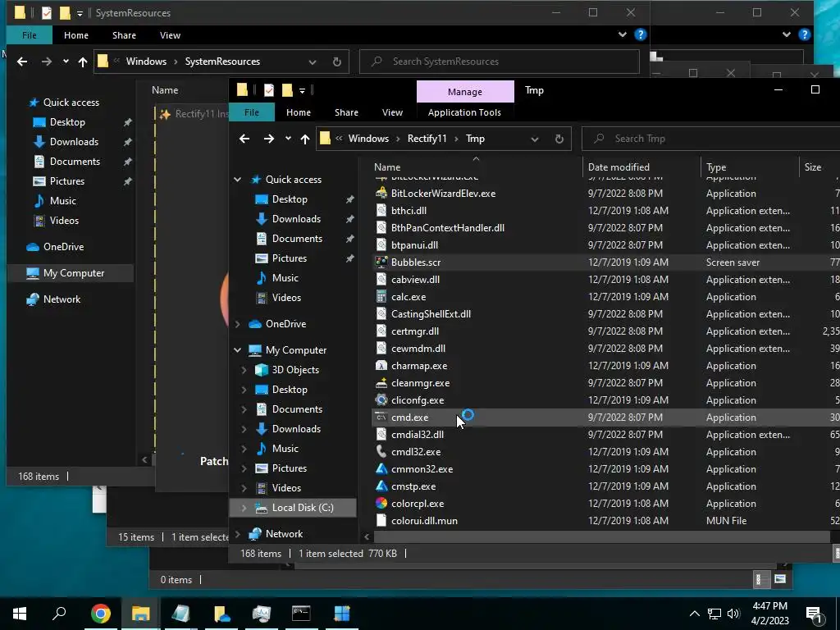Open the Command Prompt taskbar icon
840x630 pixels.
pos(301,613)
